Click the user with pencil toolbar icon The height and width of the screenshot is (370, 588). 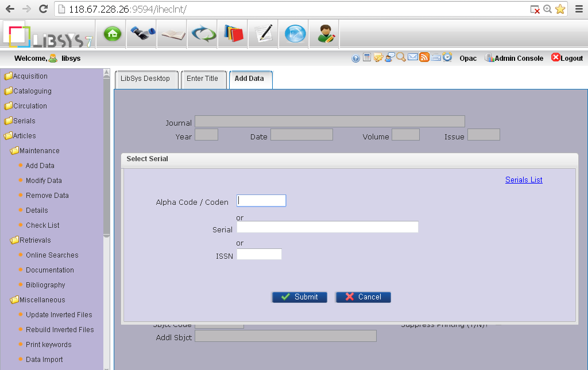(324, 33)
